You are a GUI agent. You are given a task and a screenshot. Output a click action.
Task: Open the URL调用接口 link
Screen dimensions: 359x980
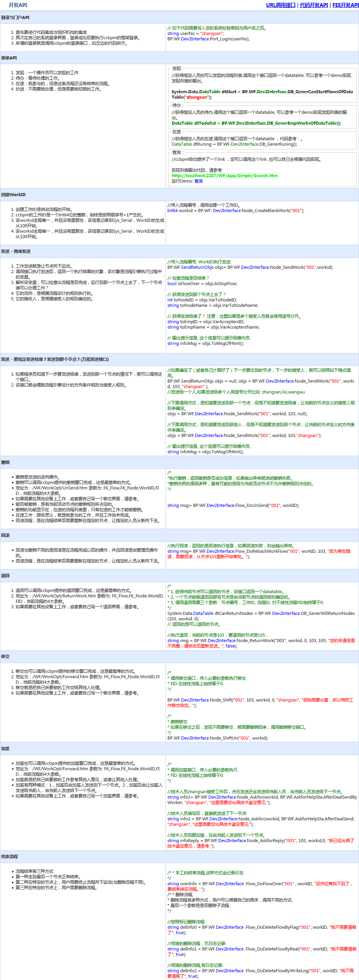click(281, 5)
